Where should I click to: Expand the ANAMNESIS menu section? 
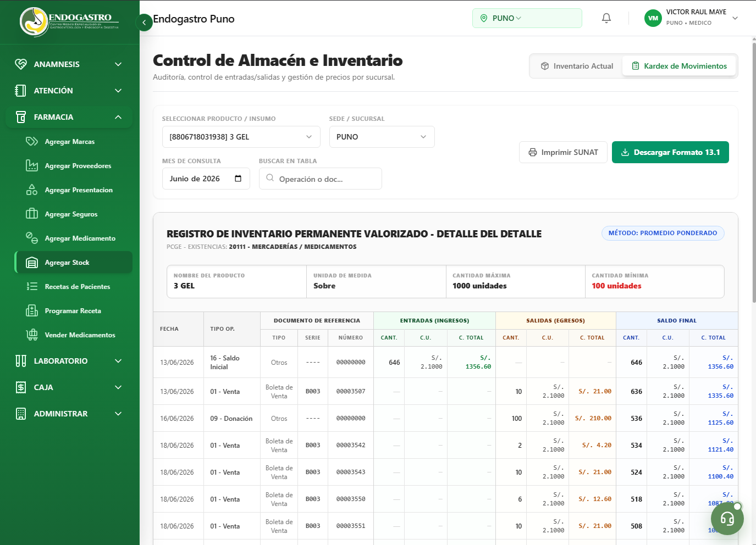point(69,64)
